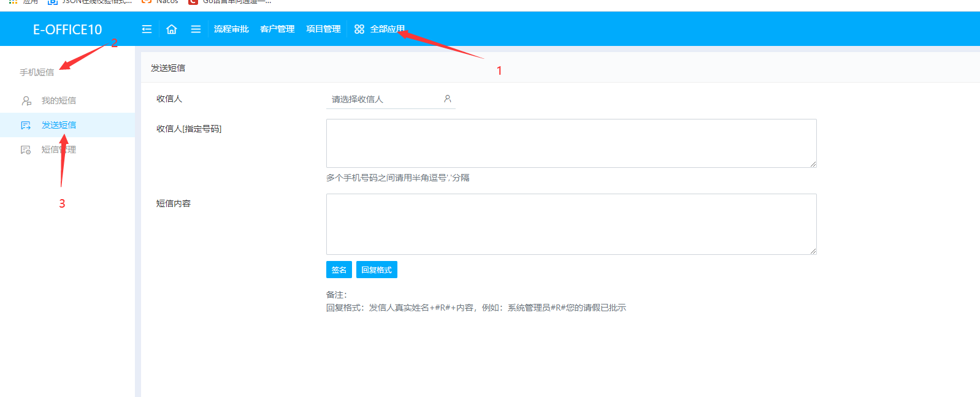The image size is (980, 397).
Task: Expand the 全部应用 label in the header
Action: tap(387, 29)
